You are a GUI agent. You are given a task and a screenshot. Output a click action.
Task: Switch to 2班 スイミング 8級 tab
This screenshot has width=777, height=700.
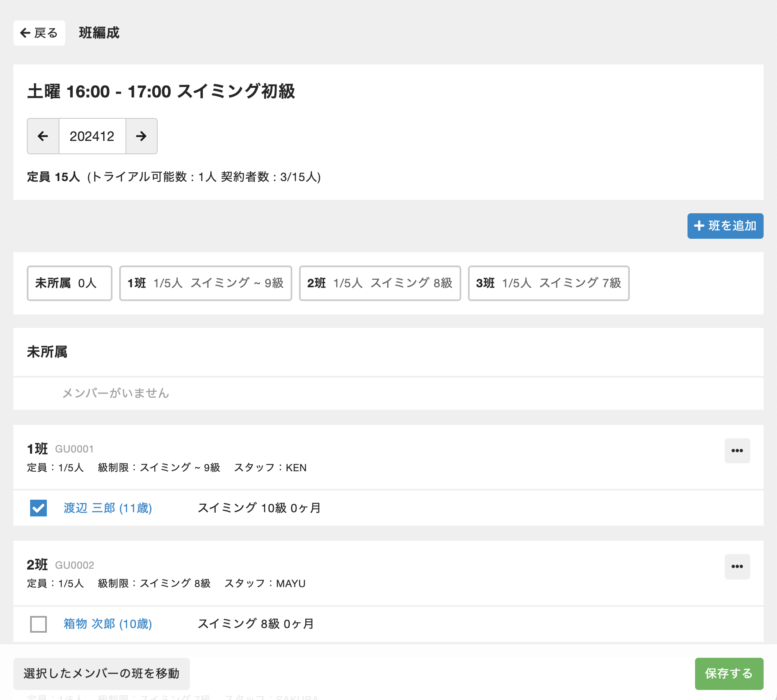click(x=380, y=283)
